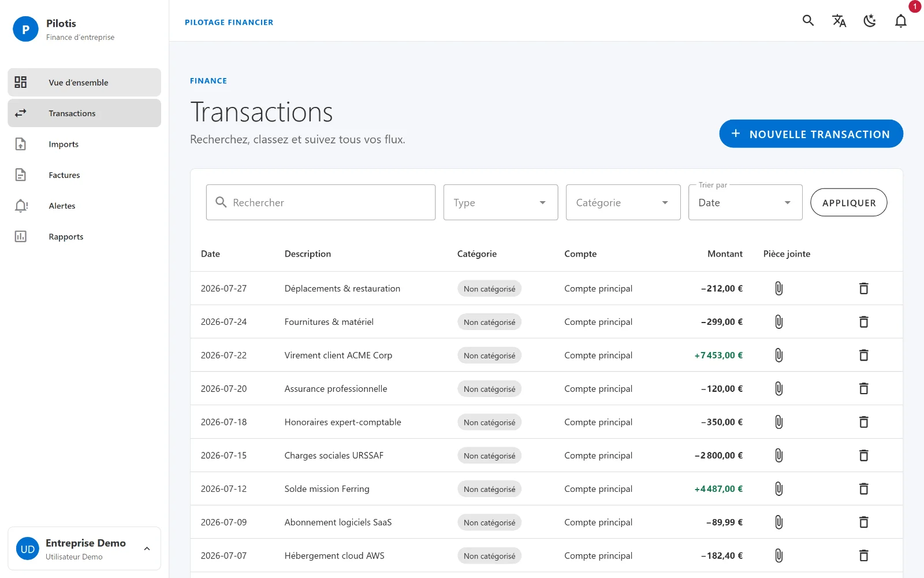The image size is (924, 578).
Task: Open the Catégorie filter dropdown
Action: pyautogui.click(x=623, y=202)
